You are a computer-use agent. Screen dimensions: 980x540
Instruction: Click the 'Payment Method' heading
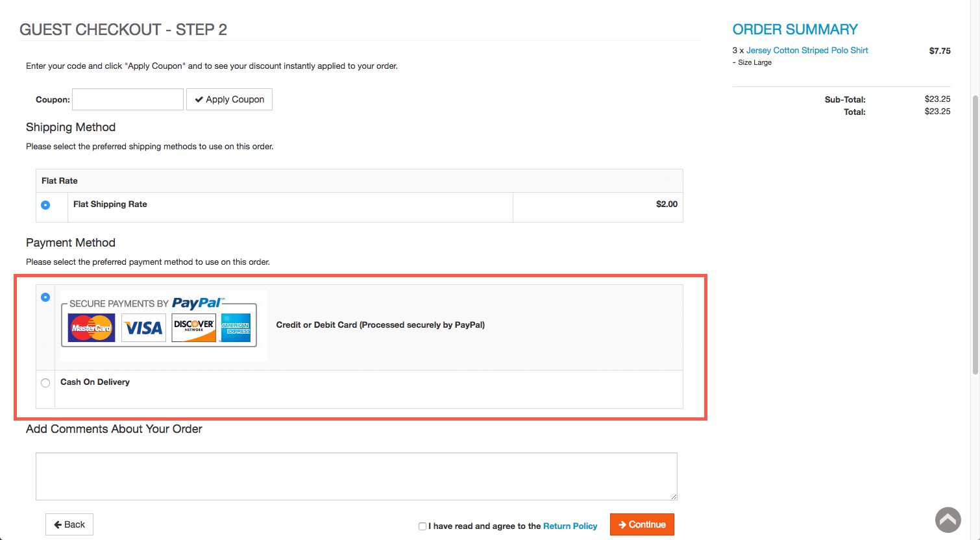71,243
